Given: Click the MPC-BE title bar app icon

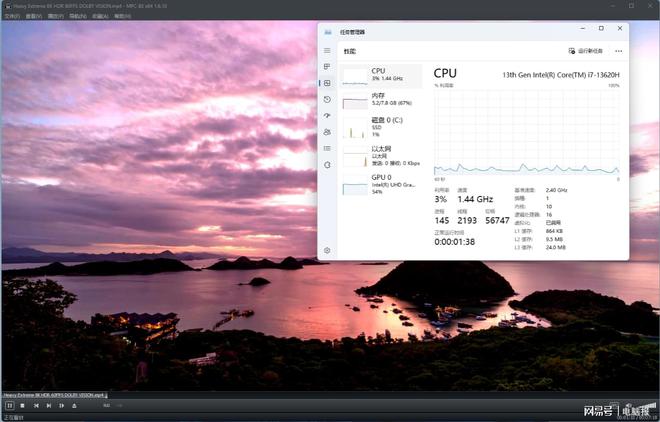Looking at the screenshot, I should 8,6.
